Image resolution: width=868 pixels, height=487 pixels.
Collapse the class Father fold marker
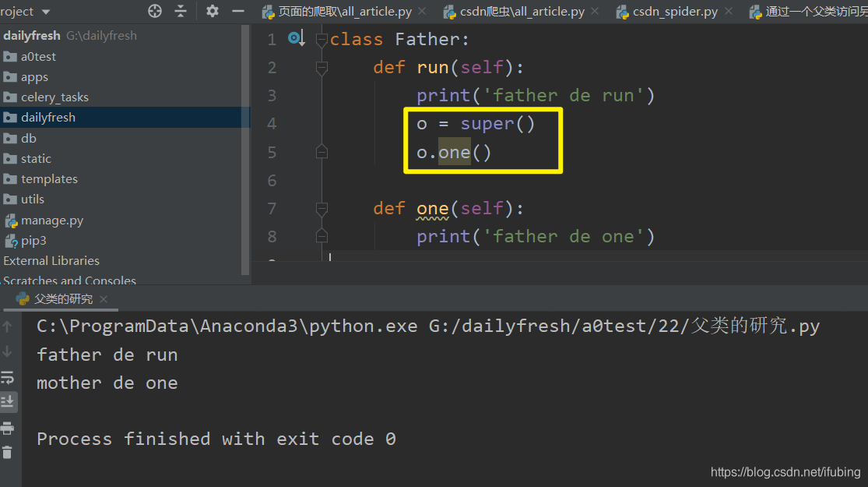pyautogui.click(x=322, y=39)
